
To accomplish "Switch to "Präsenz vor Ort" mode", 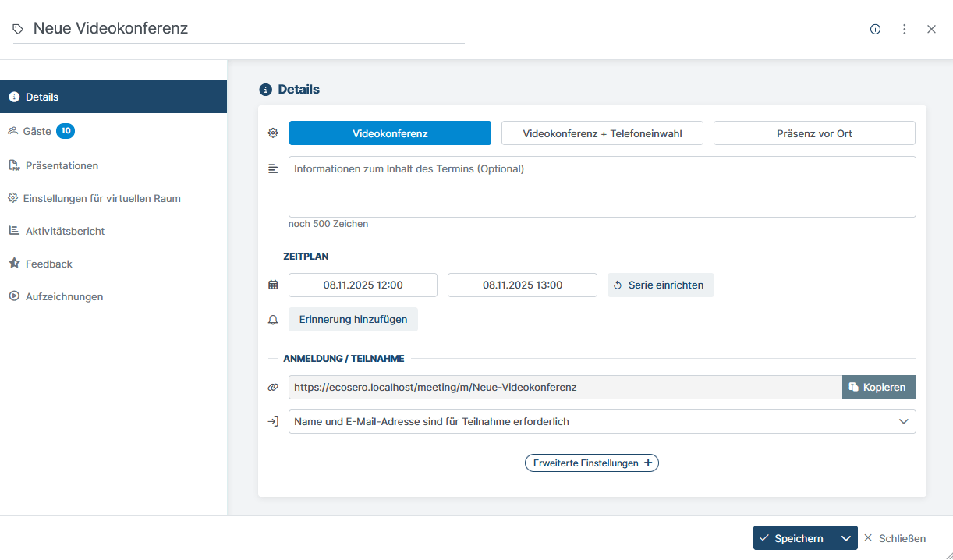I will [x=813, y=133].
